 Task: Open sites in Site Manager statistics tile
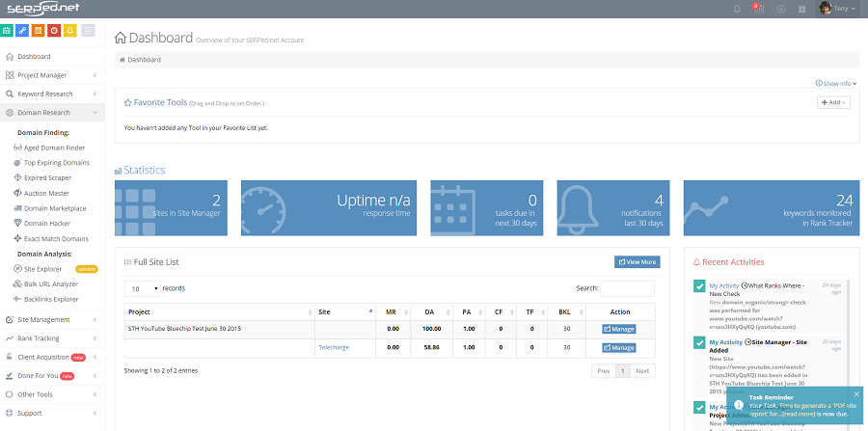pos(171,208)
